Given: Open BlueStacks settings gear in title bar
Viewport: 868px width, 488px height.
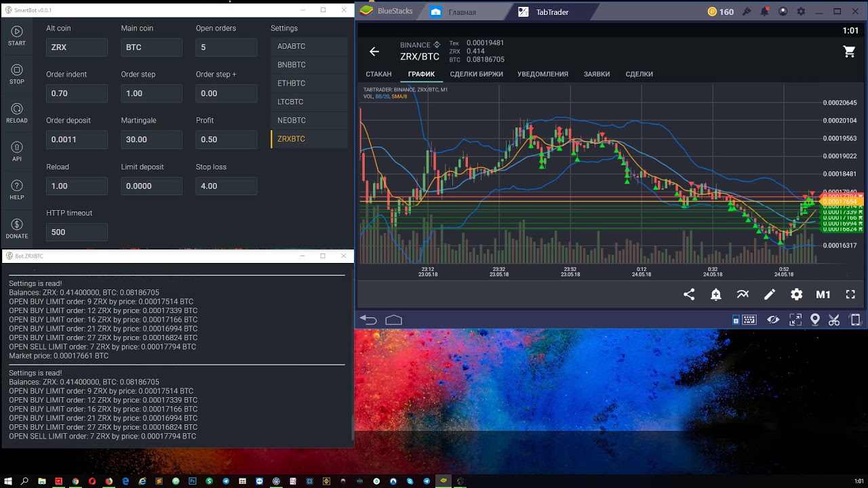Looking at the screenshot, I should coord(802,12).
